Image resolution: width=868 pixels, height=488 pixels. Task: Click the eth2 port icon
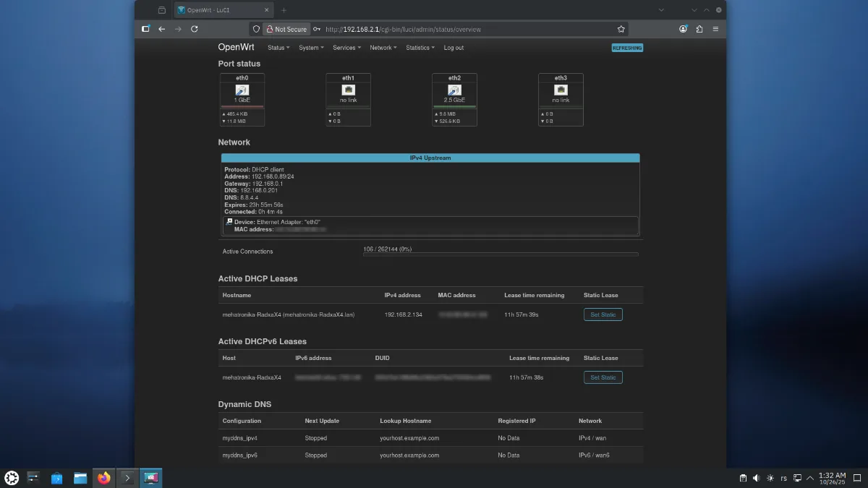click(x=454, y=90)
